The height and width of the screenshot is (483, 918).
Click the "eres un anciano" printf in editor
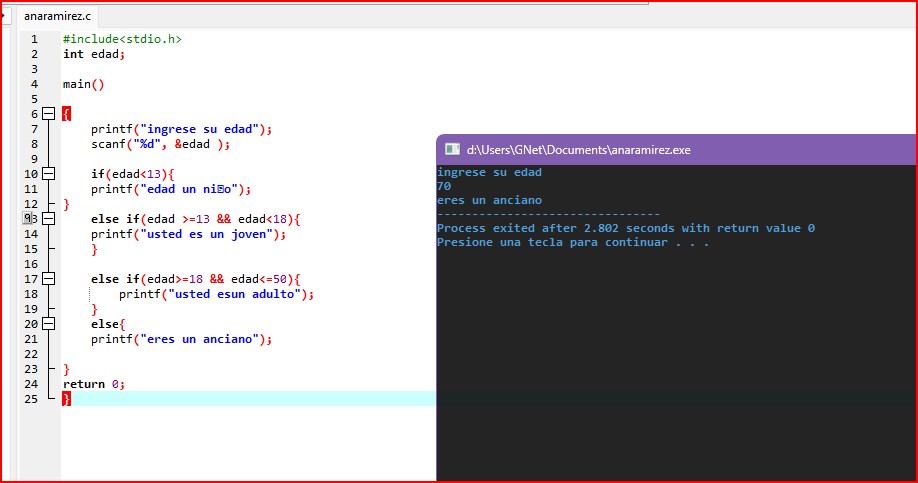click(181, 339)
